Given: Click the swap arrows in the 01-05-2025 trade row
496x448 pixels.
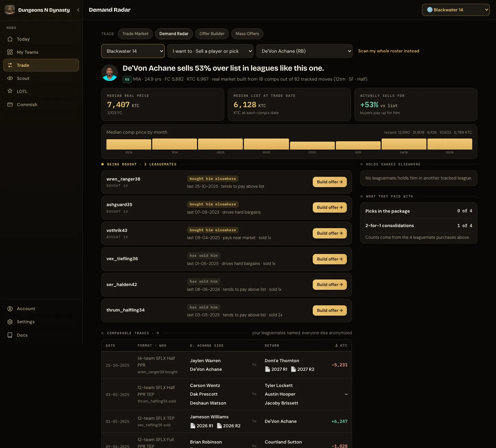Looking at the screenshot, I should tap(254, 421).
